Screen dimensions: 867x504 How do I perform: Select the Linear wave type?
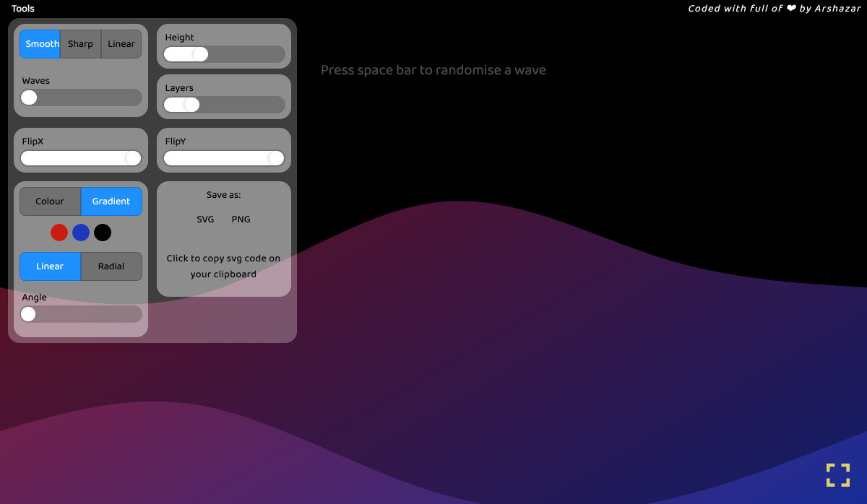pos(121,44)
